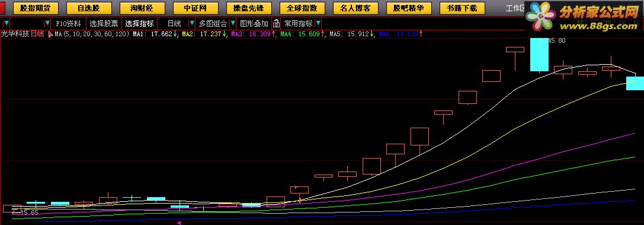Open the 日线 period dropdown arrow
This screenshot has width=644, height=225.
click(x=191, y=23)
